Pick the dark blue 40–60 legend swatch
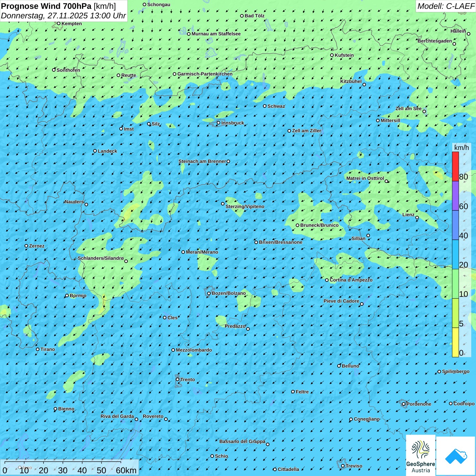Screen dimensions: 476x476 [x=455, y=225]
